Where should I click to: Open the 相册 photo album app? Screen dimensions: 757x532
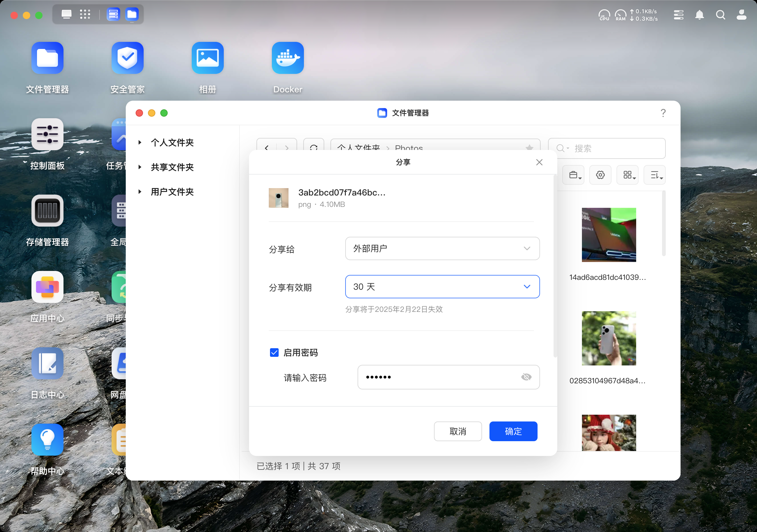[207, 58]
